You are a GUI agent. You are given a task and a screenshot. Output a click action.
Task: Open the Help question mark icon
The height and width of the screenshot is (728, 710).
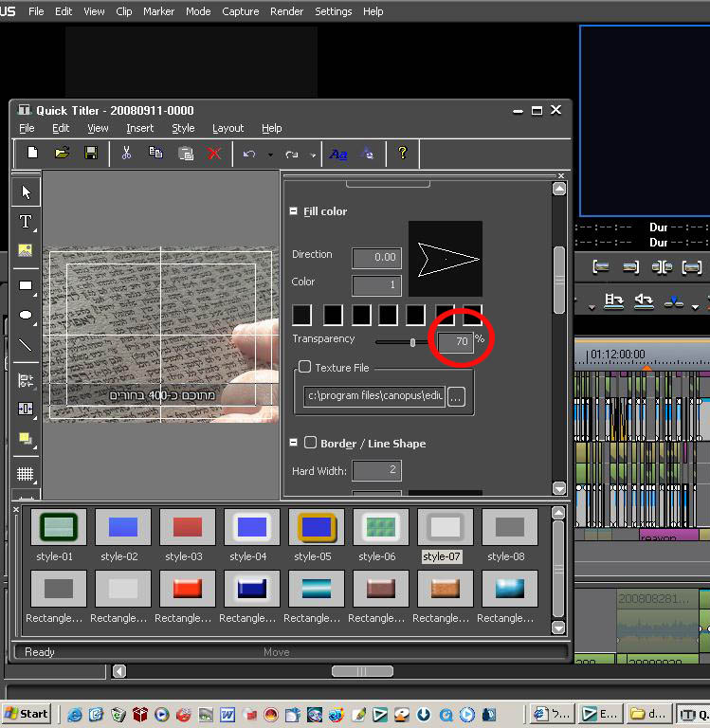[402, 153]
